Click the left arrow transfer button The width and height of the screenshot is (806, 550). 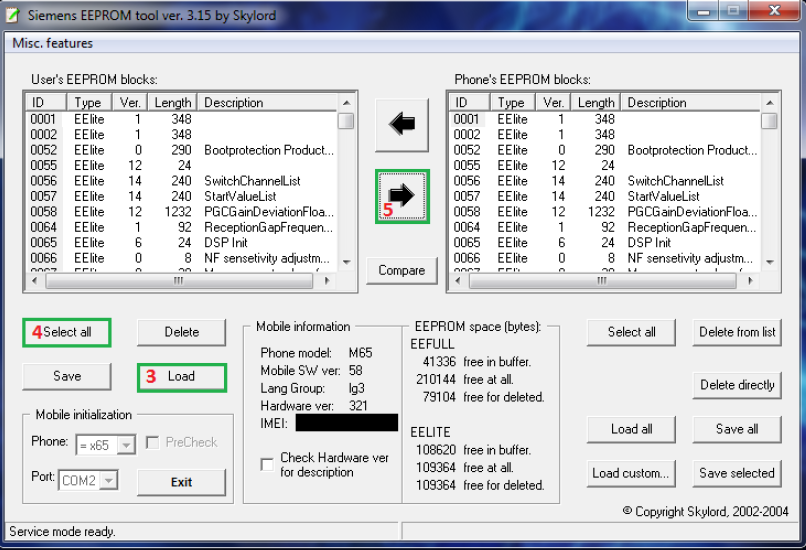point(402,125)
